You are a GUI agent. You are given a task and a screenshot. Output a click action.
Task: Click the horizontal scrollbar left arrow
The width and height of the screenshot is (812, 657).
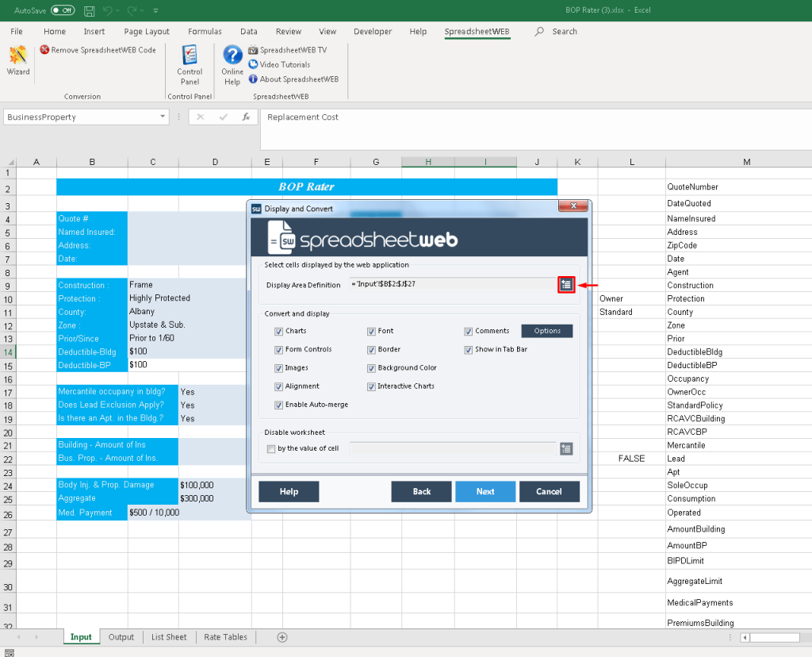click(x=745, y=637)
